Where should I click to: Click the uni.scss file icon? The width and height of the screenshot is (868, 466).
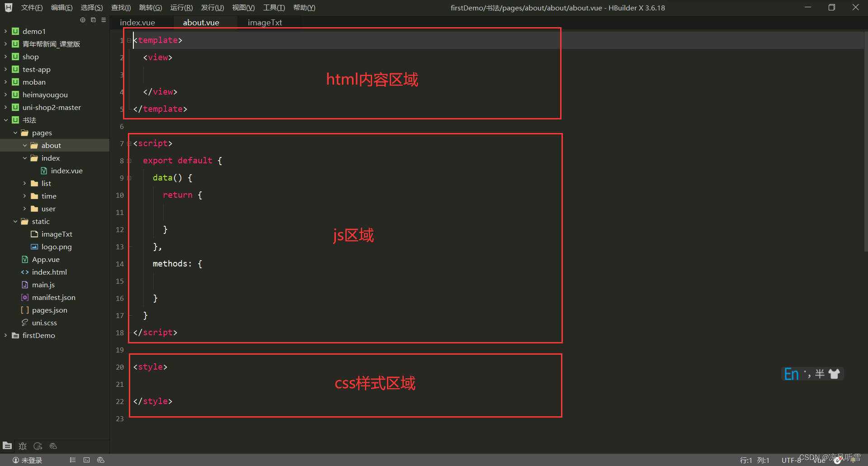(x=25, y=323)
